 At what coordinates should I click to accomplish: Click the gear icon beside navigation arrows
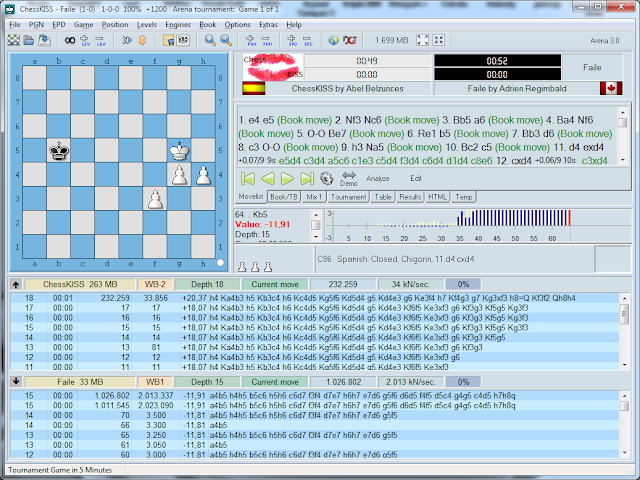[x=327, y=178]
